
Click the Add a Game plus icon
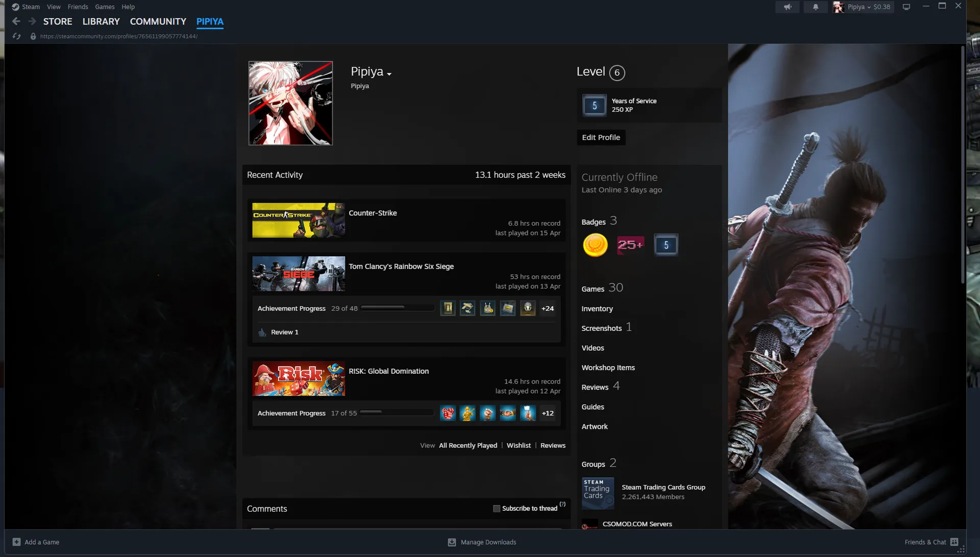(x=17, y=542)
